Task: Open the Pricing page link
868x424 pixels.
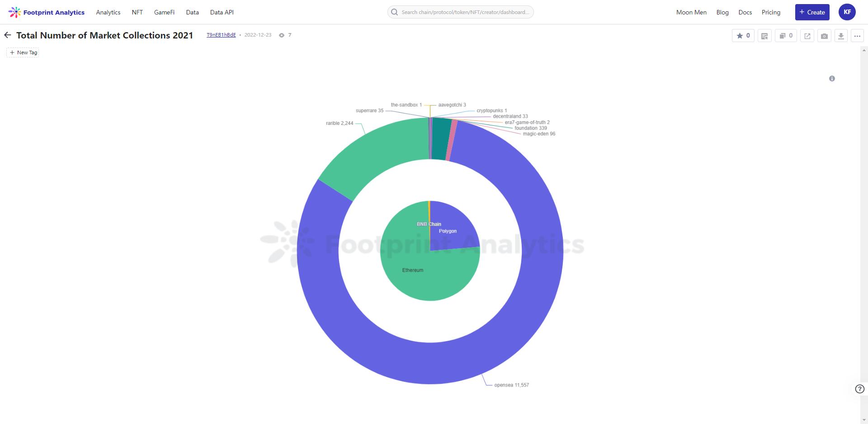Action: point(771,12)
